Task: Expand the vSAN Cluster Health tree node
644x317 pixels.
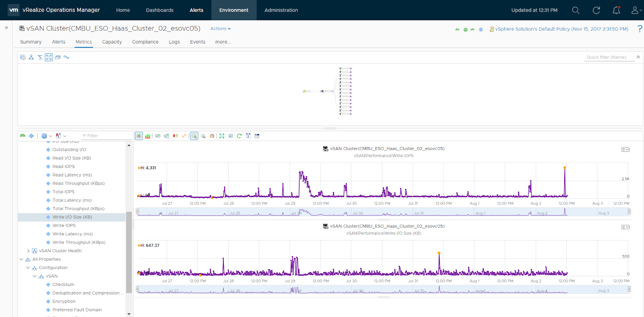Action: (x=28, y=251)
